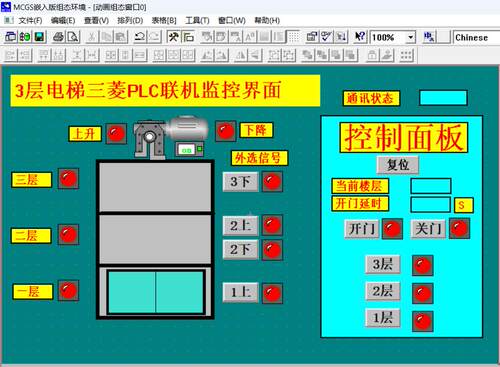
Task: Toggle the edit bar icon beside toolbox
Action: click(188, 37)
